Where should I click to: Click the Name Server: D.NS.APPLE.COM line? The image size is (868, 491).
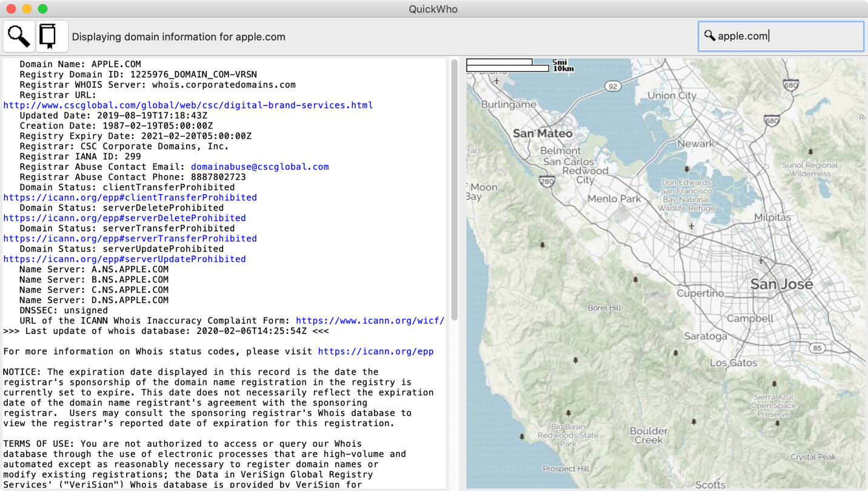pos(94,301)
